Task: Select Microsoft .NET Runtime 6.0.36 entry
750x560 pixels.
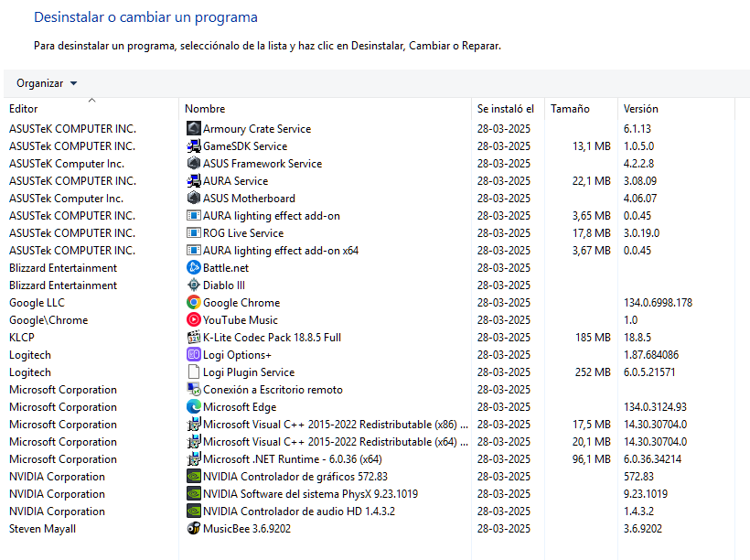Action: [x=292, y=459]
